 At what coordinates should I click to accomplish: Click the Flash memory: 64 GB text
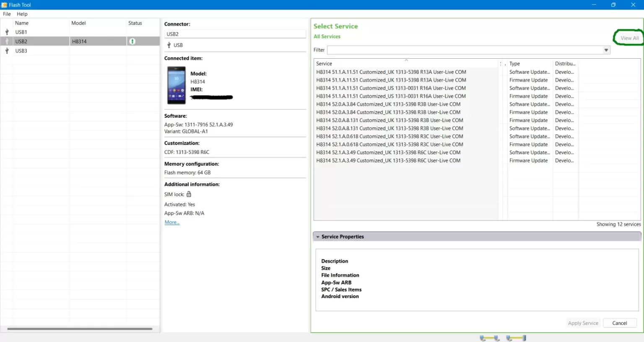tap(187, 173)
